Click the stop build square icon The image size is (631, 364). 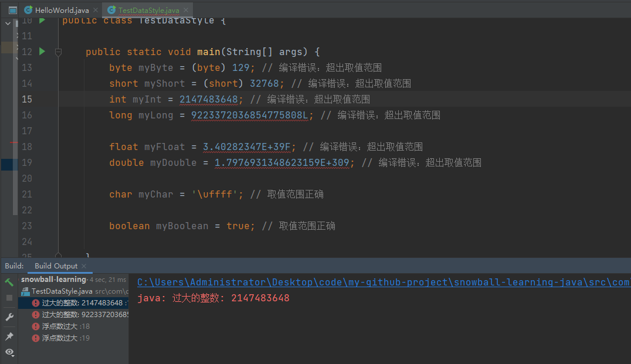pos(9,298)
